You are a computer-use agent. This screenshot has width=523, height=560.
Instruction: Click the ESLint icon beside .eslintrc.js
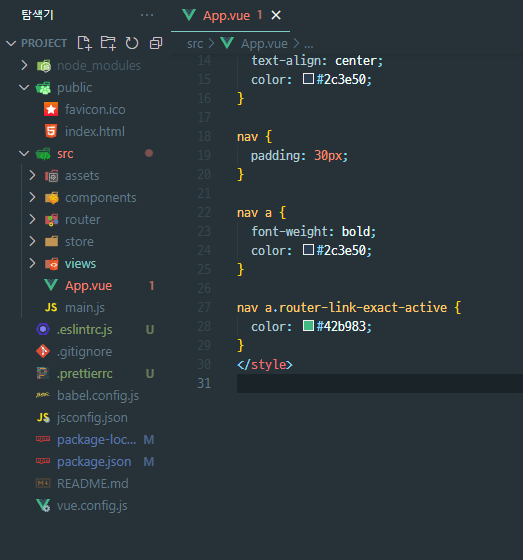tap(43, 329)
